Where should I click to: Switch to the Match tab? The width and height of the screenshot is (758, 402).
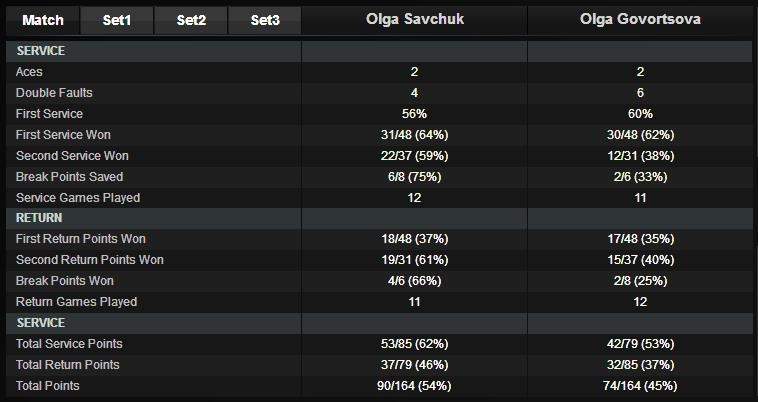(x=42, y=20)
